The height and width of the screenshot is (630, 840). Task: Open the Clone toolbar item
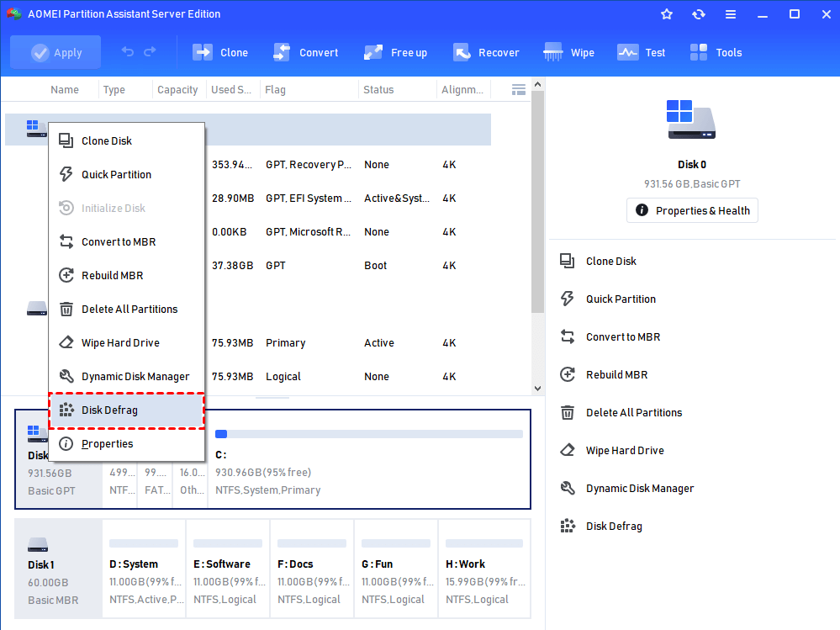(220, 52)
